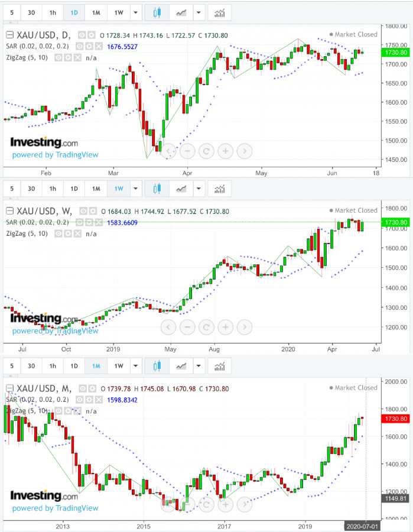Zoom out on the weekly XAU/USD chart

pos(187,327)
